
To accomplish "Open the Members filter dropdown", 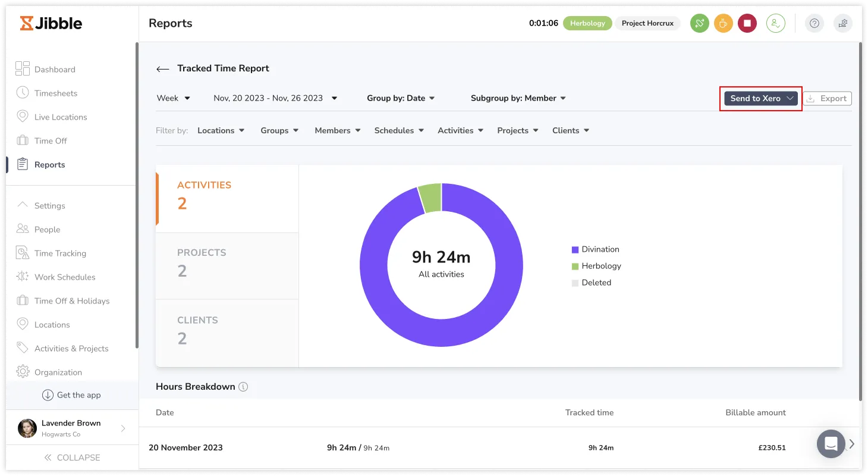I will pyautogui.click(x=337, y=130).
